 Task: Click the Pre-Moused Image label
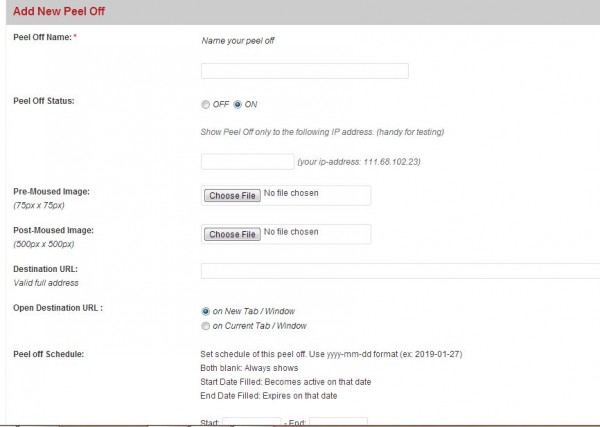click(x=51, y=192)
